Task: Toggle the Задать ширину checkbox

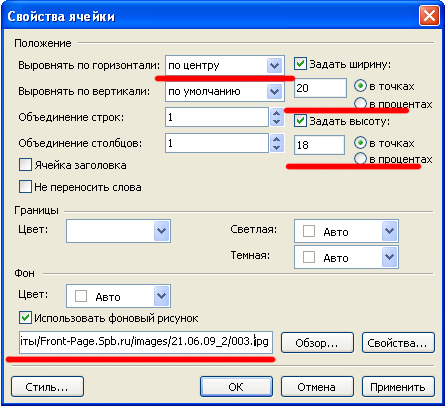Action: pos(300,64)
